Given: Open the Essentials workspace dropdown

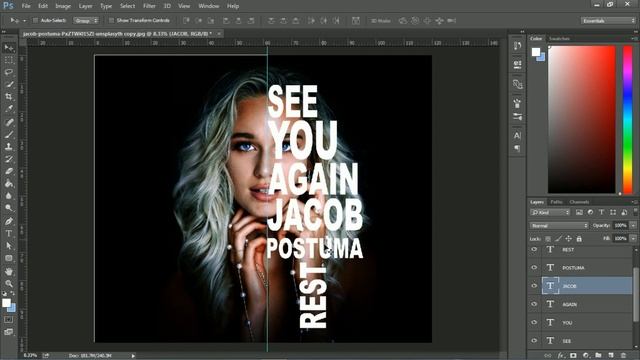Looking at the screenshot, I should coord(608,20).
